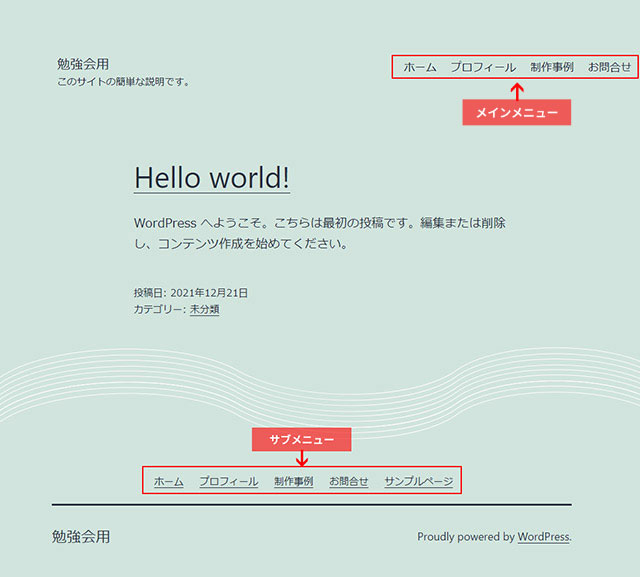Click the text Proudly powered by
The height and width of the screenshot is (577, 640).
click(x=466, y=537)
